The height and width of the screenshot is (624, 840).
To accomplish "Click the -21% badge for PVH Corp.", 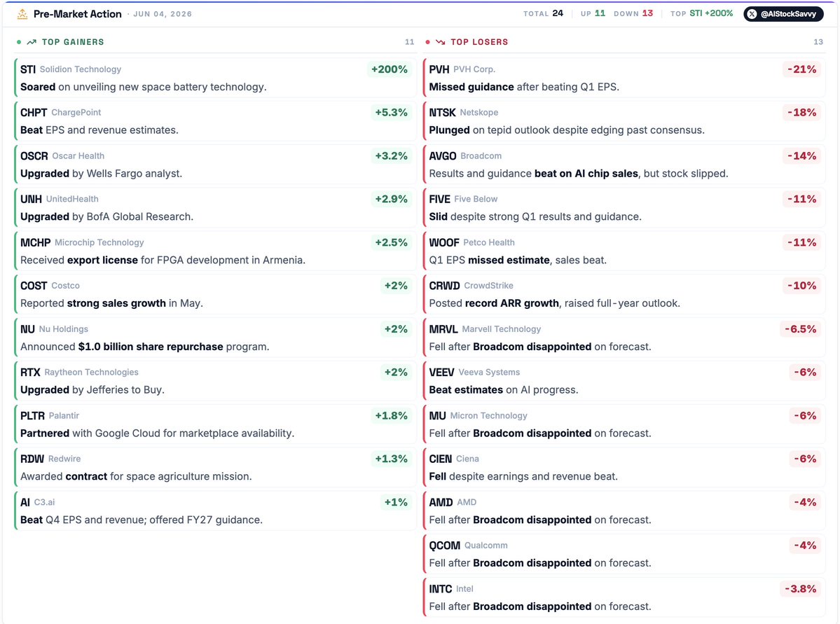I will [801, 69].
